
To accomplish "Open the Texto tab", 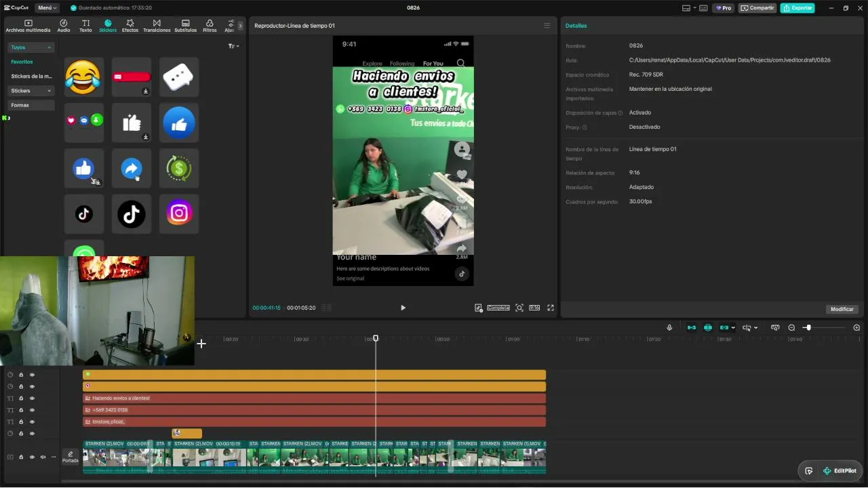I will pos(85,26).
